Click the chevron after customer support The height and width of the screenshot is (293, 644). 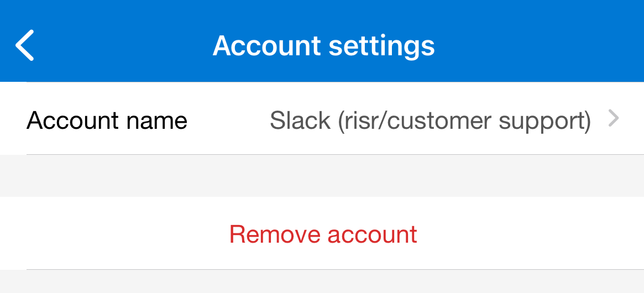[x=613, y=118]
